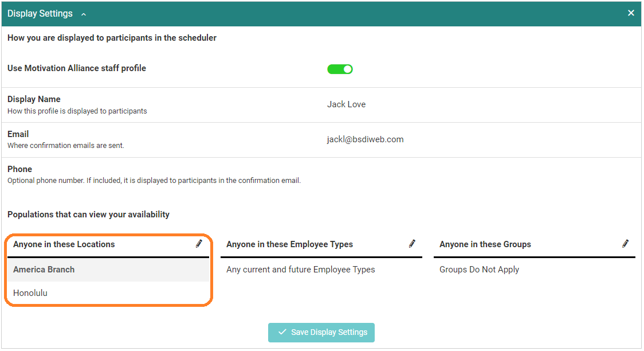
Task: Click the Anyone in these Groups heading
Action: [485, 244]
